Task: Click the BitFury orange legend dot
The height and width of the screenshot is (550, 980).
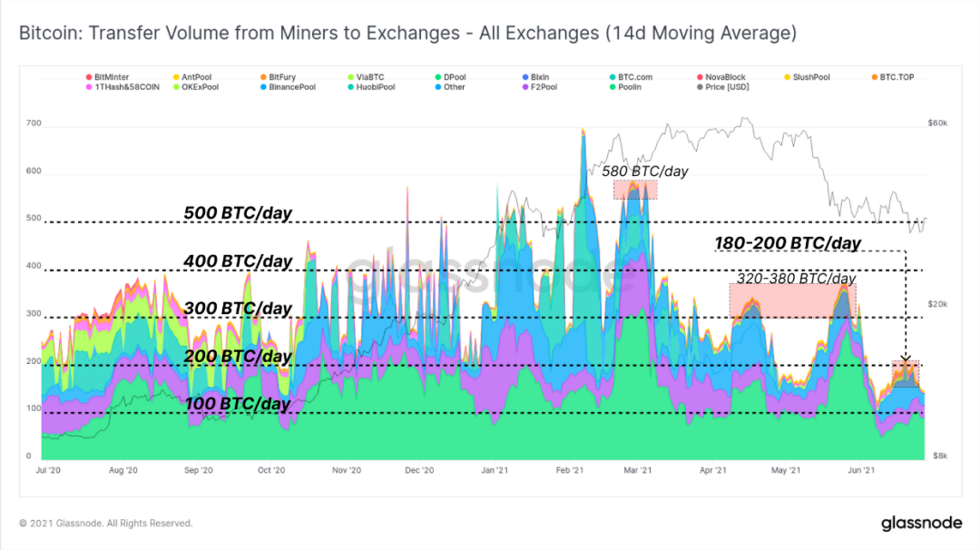Action: pos(264,77)
